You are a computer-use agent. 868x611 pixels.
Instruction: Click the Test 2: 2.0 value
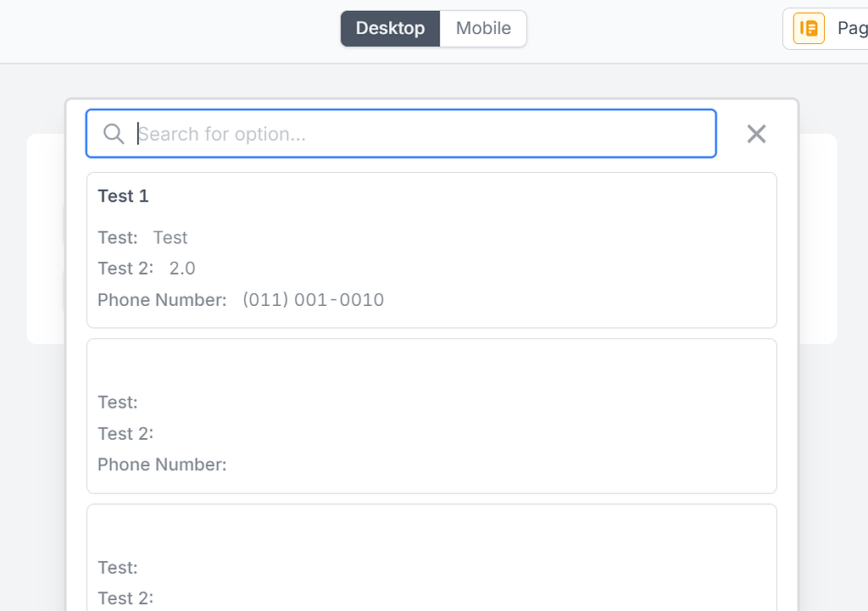(x=181, y=268)
